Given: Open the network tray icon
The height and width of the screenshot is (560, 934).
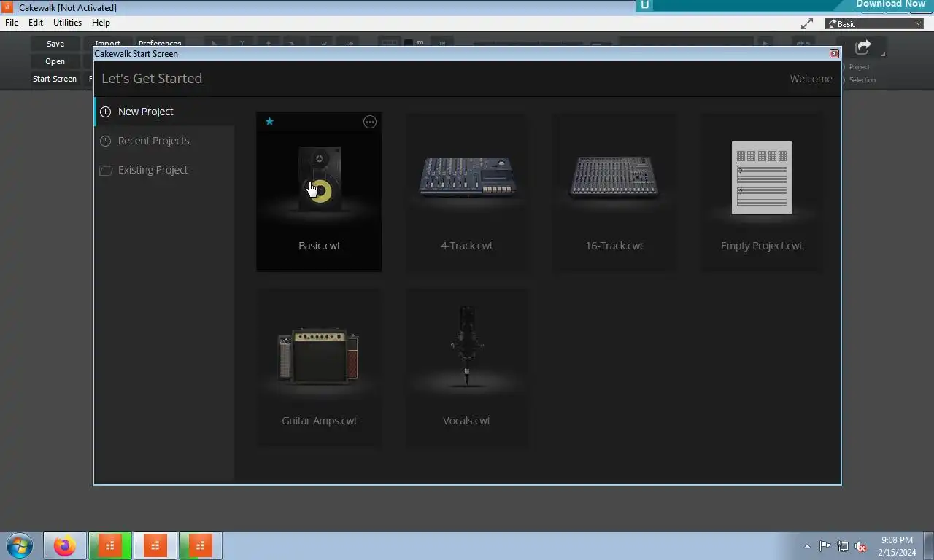Looking at the screenshot, I should [x=843, y=546].
